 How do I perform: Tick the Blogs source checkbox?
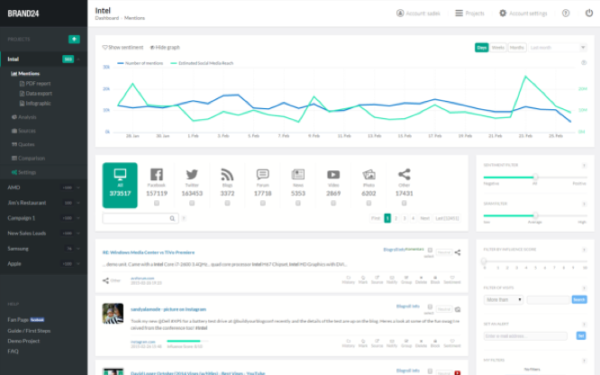point(227,203)
